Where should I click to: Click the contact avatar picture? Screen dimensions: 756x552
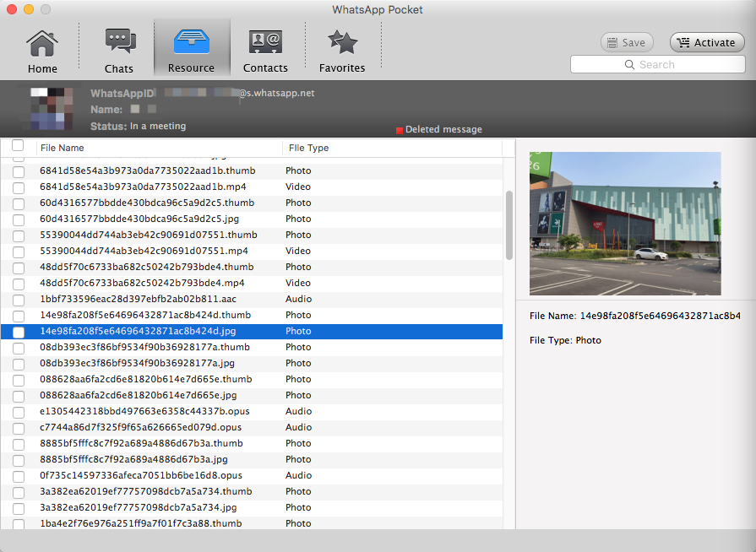[52, 108]
